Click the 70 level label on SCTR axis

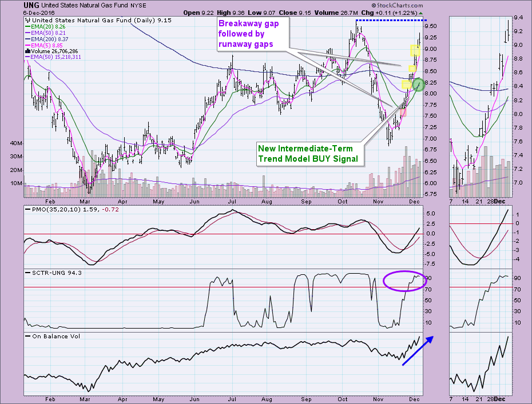click(x=428, y=290)
